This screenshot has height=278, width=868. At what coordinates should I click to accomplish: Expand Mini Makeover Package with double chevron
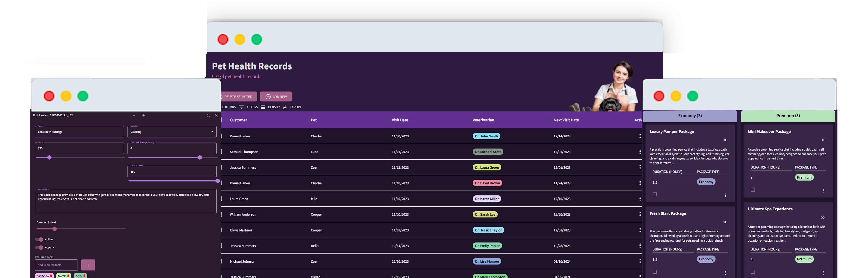(823, 140)
